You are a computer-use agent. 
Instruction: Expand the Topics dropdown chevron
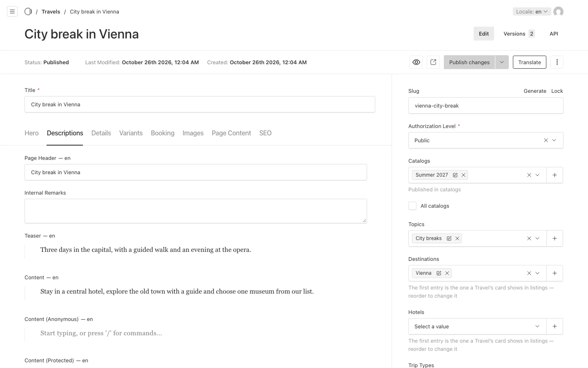click(537, 238)
